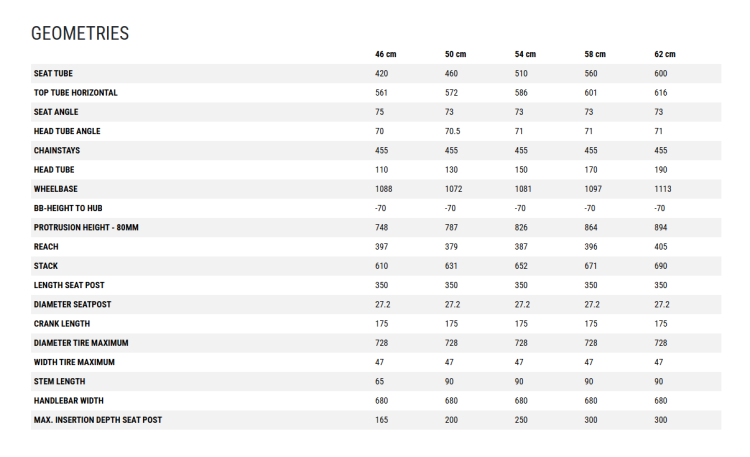The height and width of the screenshot is (457, 750).
Task: Select the STACK row label
Action: pos(45,266)
